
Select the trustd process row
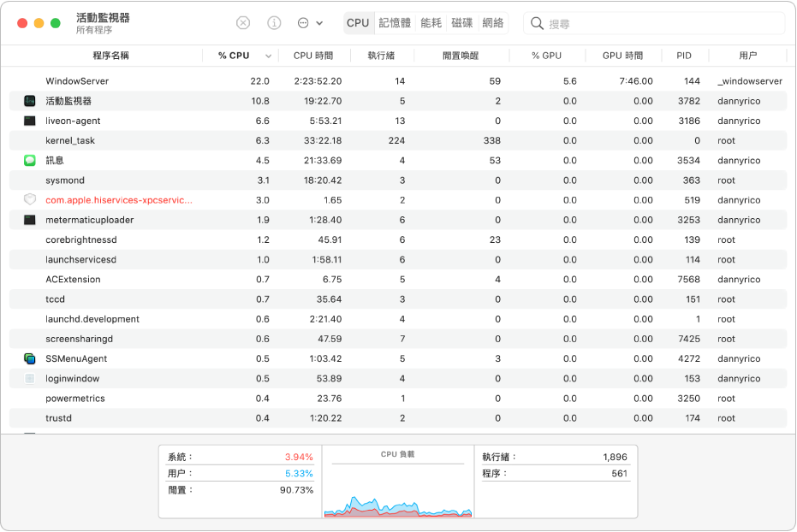click(x=398, y=418)
